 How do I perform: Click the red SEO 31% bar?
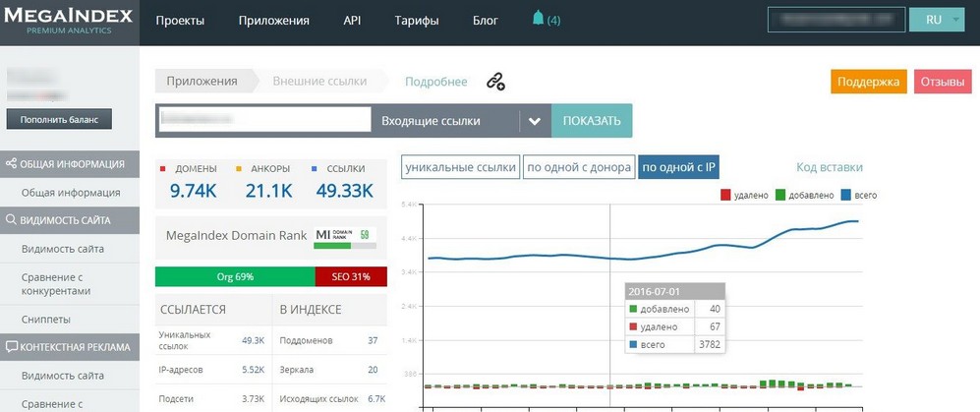click(x=351, y=276)
